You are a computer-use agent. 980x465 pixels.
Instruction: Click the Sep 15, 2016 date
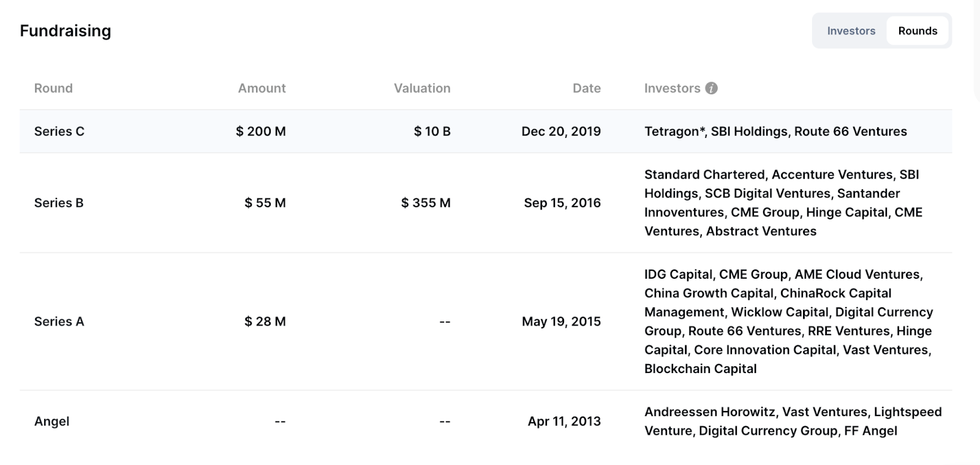click(x=562, y=203)
